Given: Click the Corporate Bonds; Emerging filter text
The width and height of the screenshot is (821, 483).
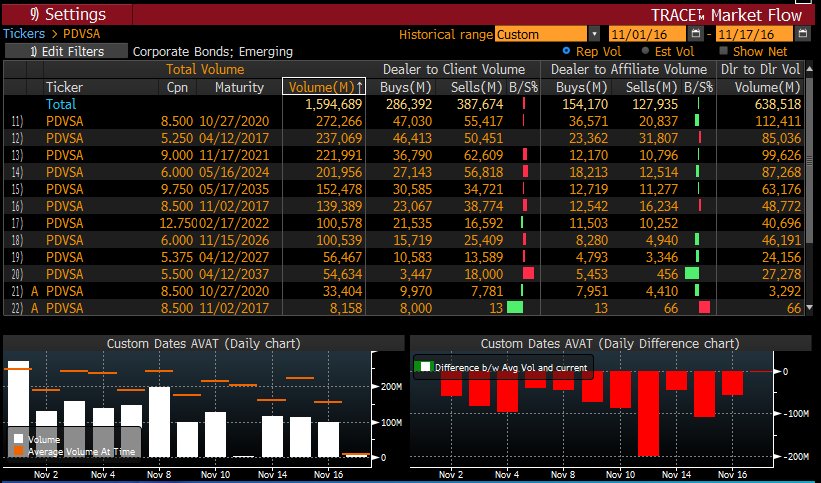Looking at the screenshot, I should 213,51.
